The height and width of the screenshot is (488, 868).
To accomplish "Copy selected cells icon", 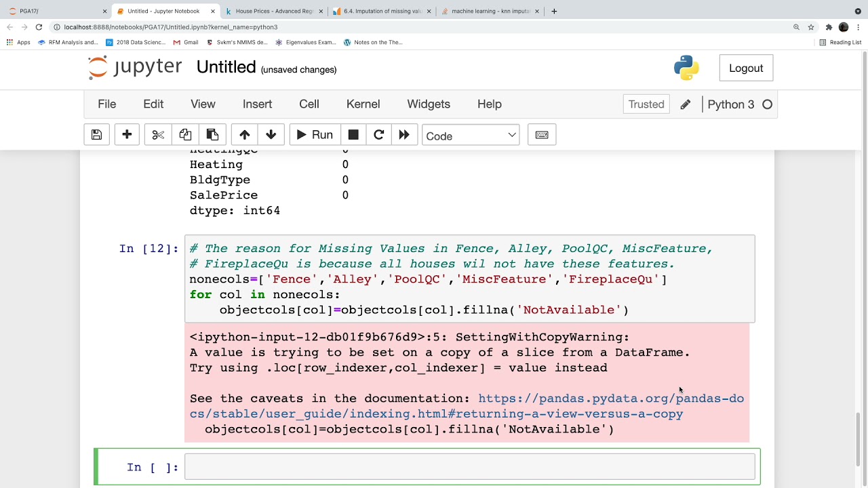I will (185, 135).
